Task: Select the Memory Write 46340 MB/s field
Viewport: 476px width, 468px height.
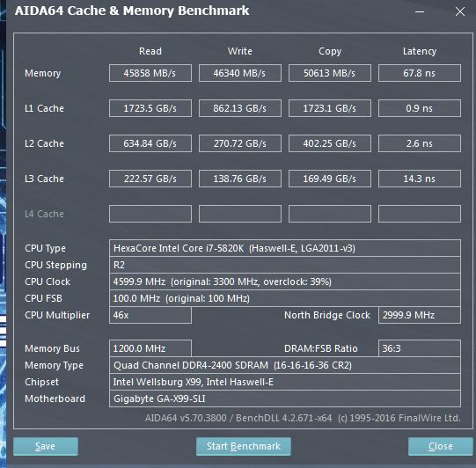Action: [240, 73]
